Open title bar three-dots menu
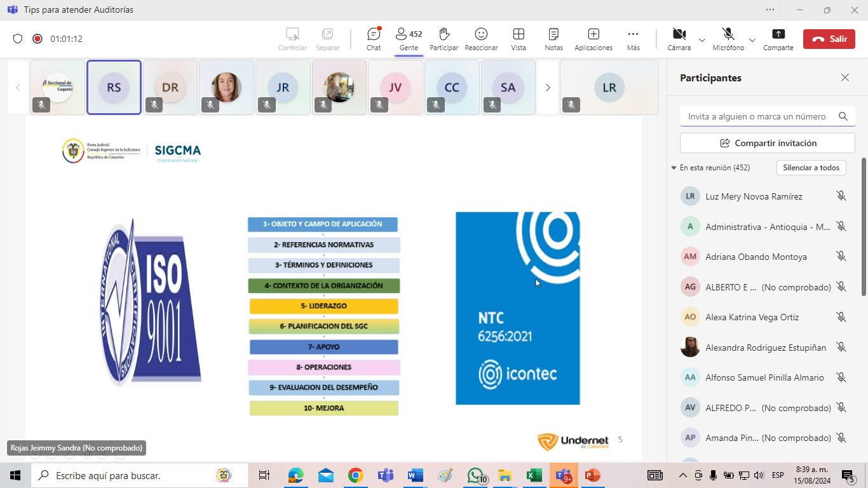868x488 pixels. pyautogui.click(x=770, y=10)
